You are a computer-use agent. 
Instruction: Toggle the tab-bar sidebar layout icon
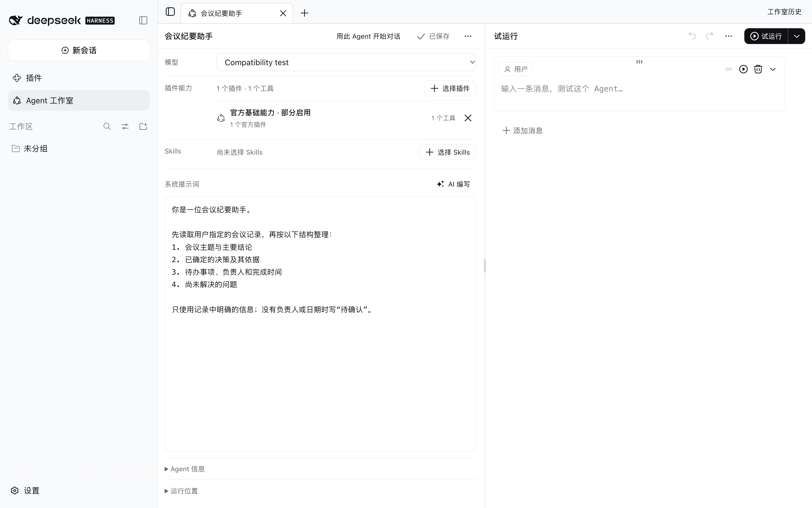pos(170,12)
